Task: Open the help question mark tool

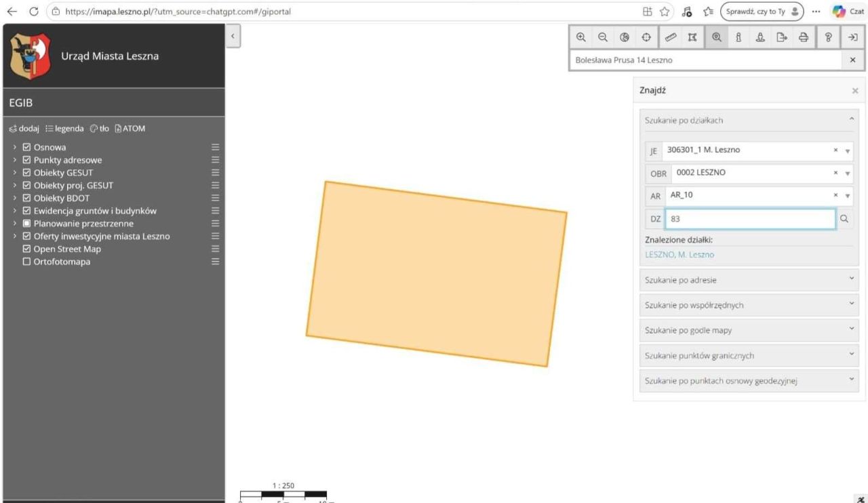Action: [828, 38]
